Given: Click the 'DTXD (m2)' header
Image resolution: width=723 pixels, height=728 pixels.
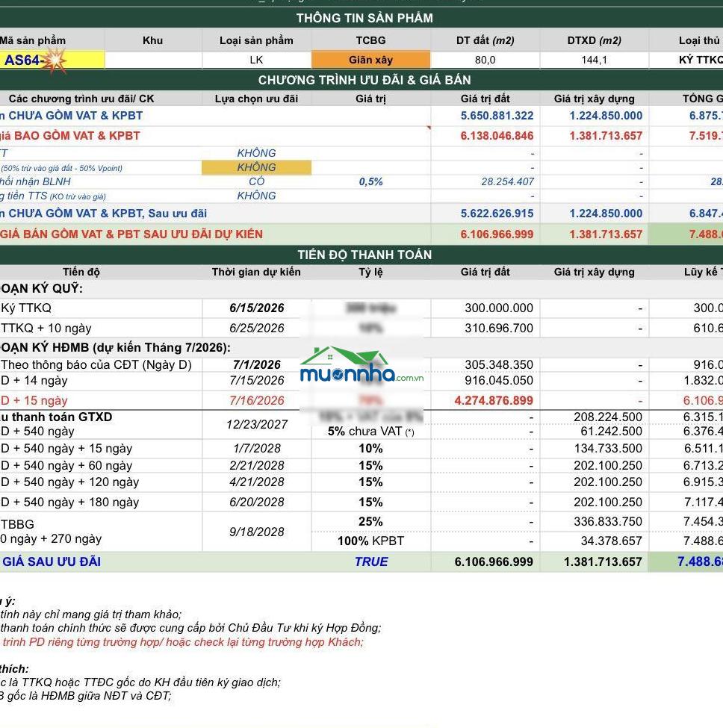Looking at the screenshot, I should 594,40.
